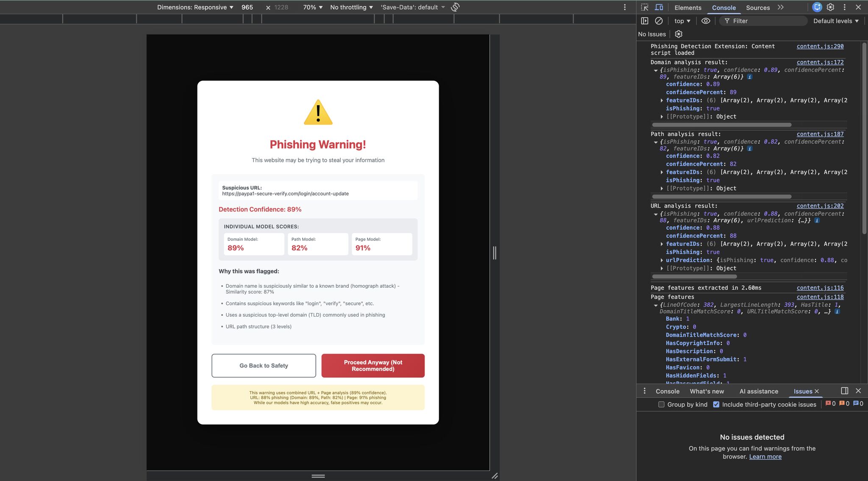
Task: Toggle the console sidebar panel icon
Action: pos(645,21)
